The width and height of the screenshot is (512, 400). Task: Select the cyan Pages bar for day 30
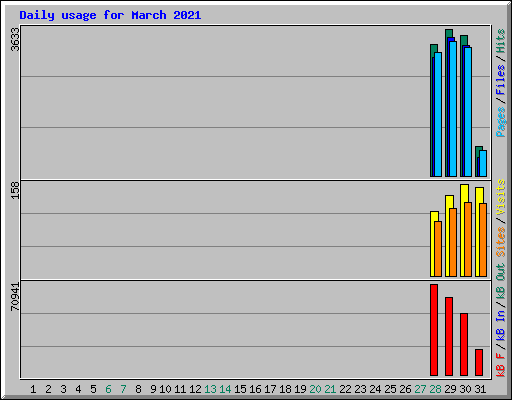coord(468,112)
